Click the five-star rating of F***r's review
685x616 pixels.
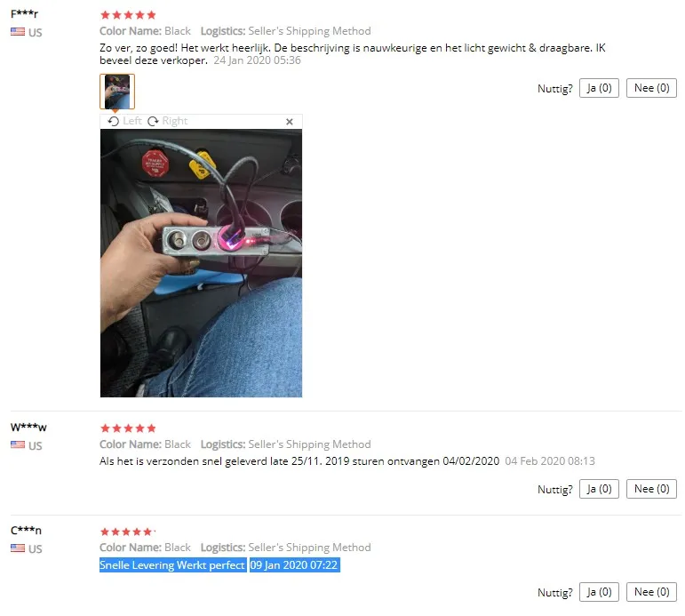click(x=128, y=15)
